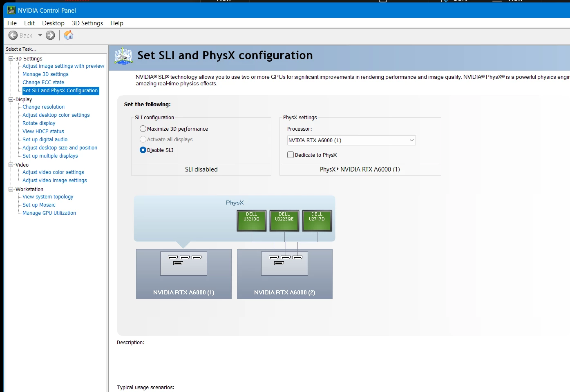Enable Dedicate to PhysX checkbox
570x392 pixels.
pos(291,155)
